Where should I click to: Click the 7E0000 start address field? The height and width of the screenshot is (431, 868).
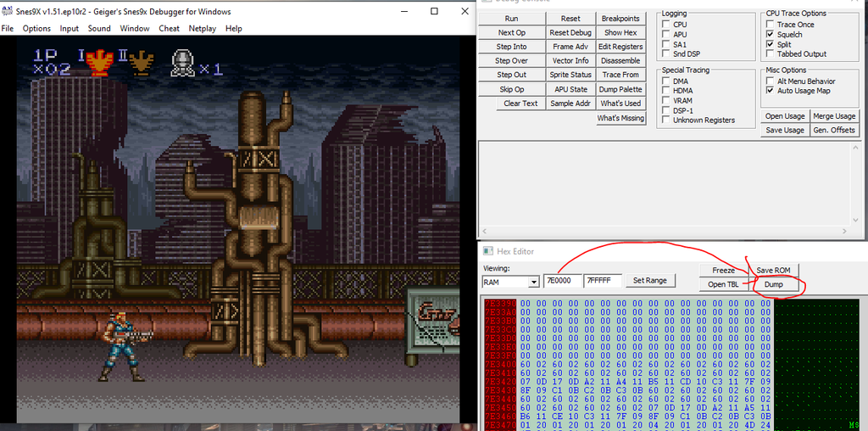(563, 281)
